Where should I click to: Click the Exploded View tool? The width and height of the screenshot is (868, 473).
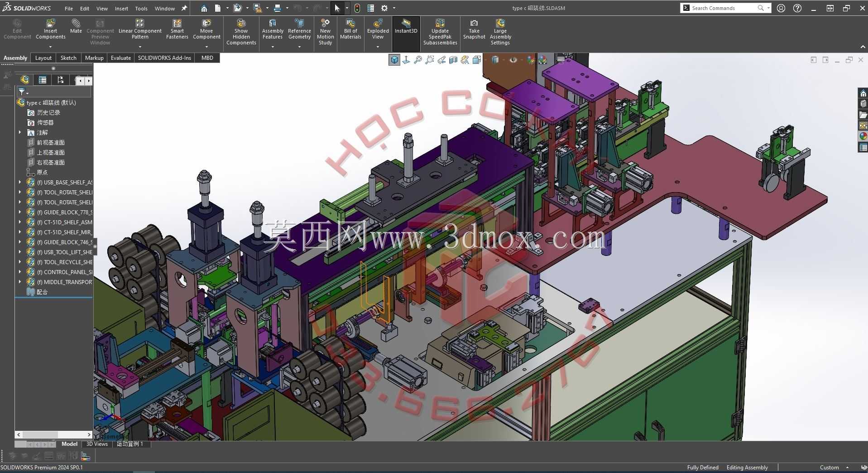[x=378, y=29]
